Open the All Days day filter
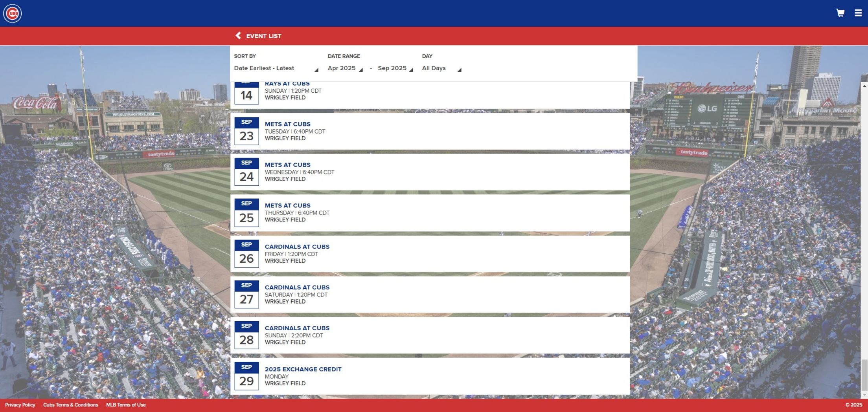The height and width of the screenshot is (412, 868). pos(441,68)
